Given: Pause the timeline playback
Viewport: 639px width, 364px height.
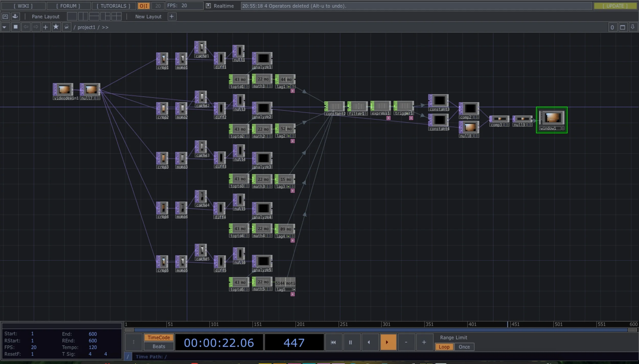Looking at the screenshot, I should point(350,342).
